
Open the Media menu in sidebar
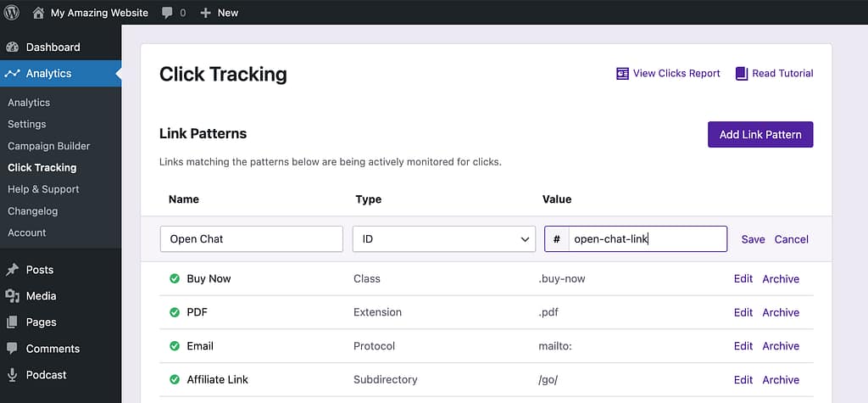tap(41, 296)
